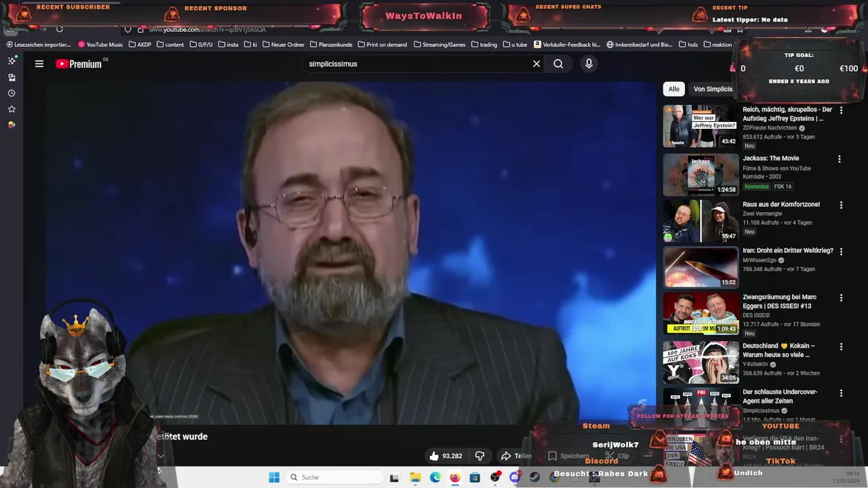The image size is (868, 488).
Task: Open Raus aus der Komfortzone thumbnail
Action: tap(701, 221)
